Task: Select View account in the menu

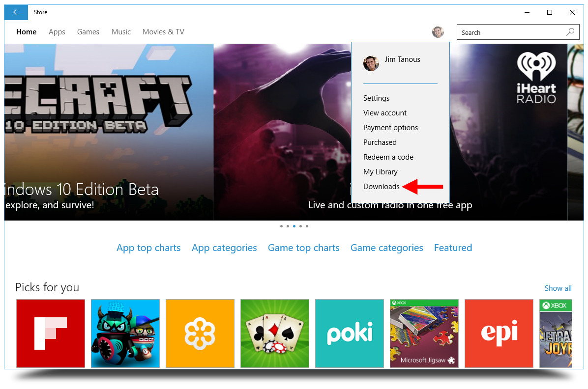Action: (385, 113)
